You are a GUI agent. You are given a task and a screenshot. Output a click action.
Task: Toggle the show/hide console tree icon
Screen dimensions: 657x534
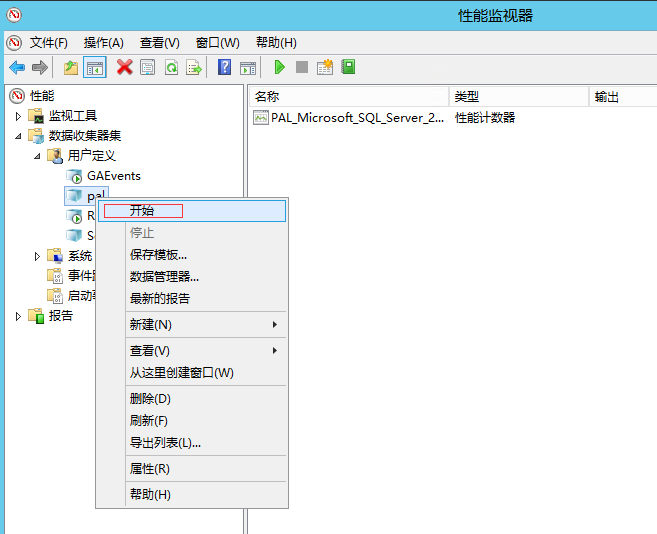coord(95,67)
